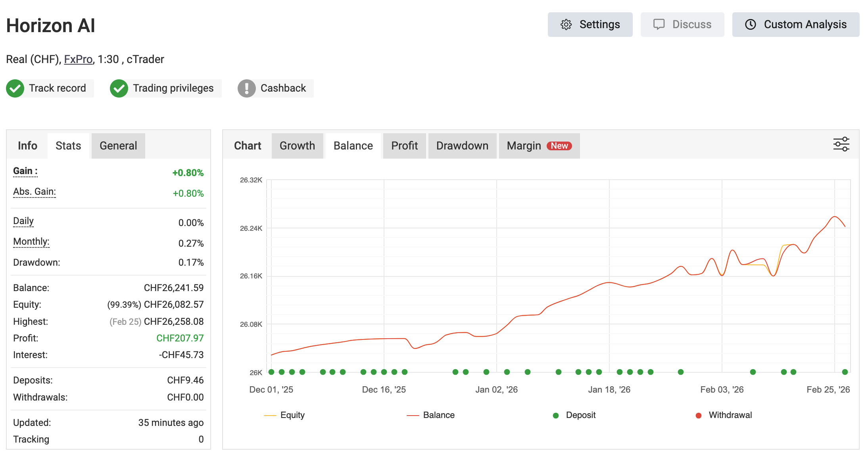The width and height of the screenshot is (868, 460).
Task: Click the Discuss speech bubble icon
Action: tap(659, 25)
